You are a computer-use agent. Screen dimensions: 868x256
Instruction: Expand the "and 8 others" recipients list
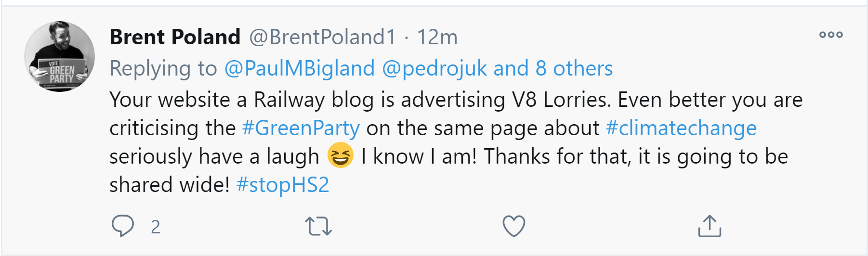click(x=553, y=68)
